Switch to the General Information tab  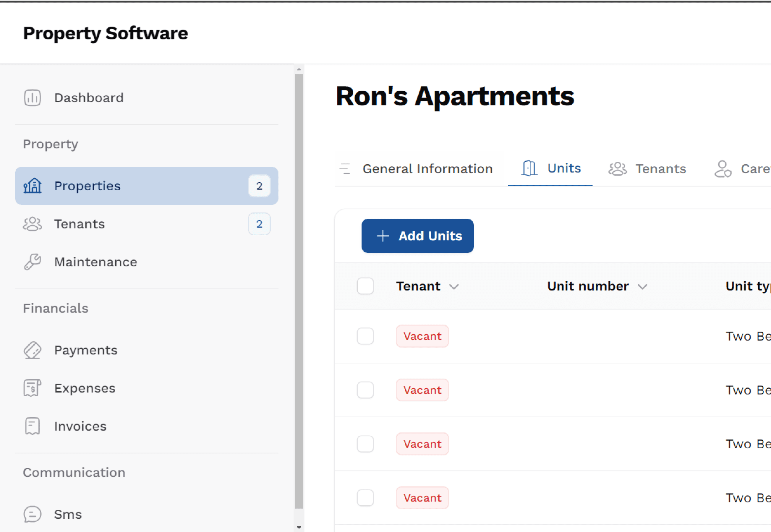pyautogui.click(x=427, y=169)
